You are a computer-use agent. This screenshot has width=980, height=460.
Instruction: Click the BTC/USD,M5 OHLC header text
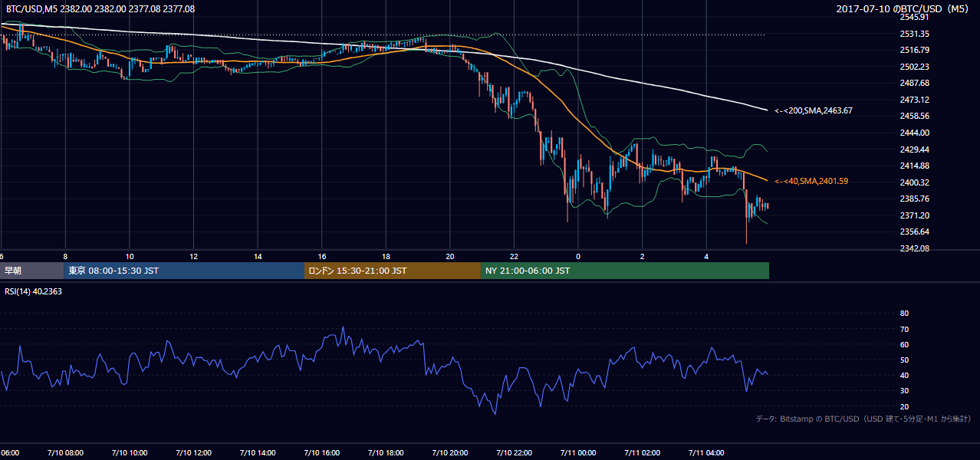(100, 8)
